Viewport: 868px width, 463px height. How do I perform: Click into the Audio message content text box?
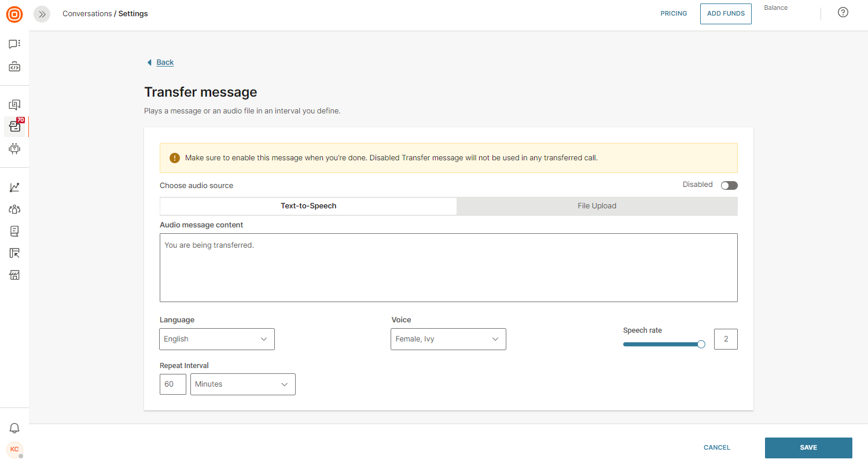click(448, 267)
